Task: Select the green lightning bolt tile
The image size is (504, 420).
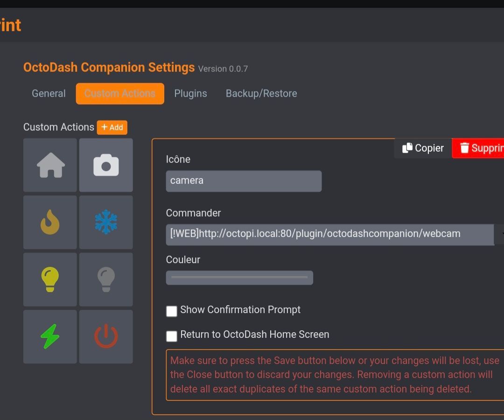Action: click(50, 337)
